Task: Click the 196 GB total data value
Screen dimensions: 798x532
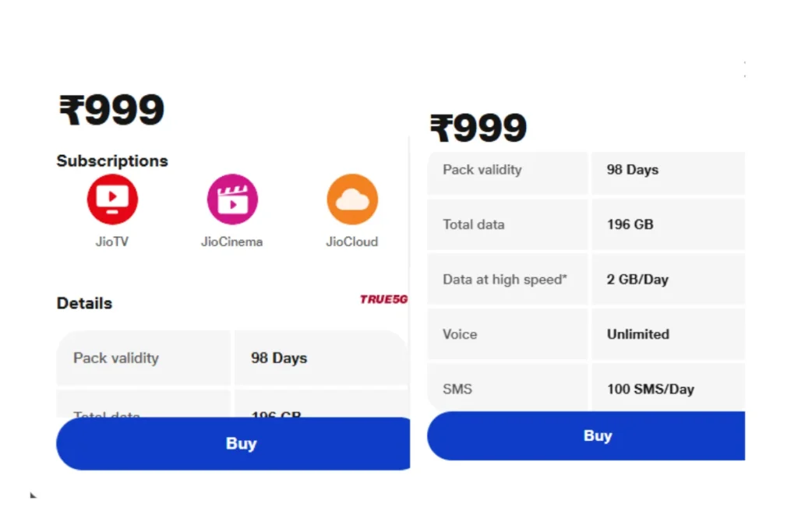Action: tap(630, 224)
